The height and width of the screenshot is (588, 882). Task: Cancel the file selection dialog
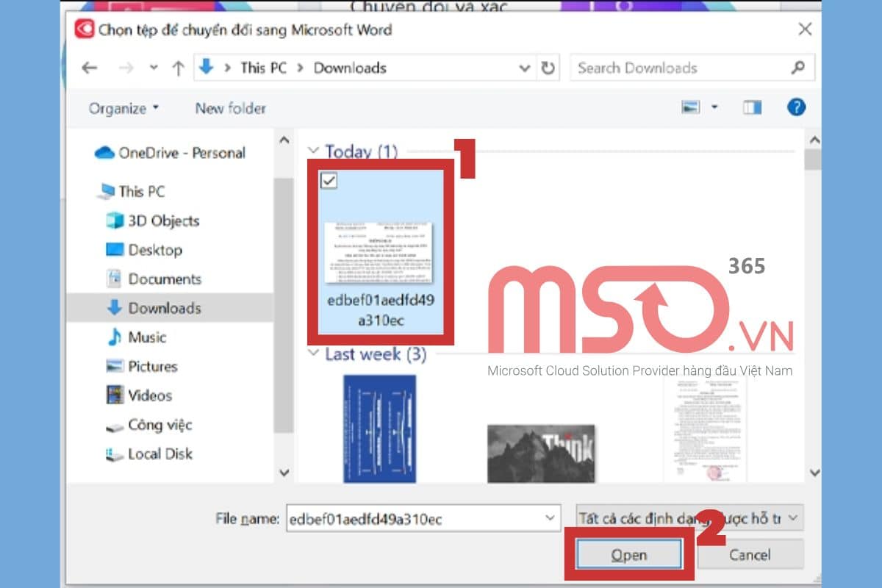coord(750,555)
